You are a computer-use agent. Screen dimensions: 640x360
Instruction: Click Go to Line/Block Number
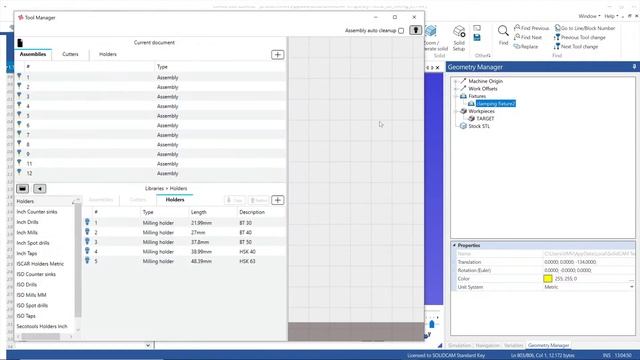click(x=584, y=28)
